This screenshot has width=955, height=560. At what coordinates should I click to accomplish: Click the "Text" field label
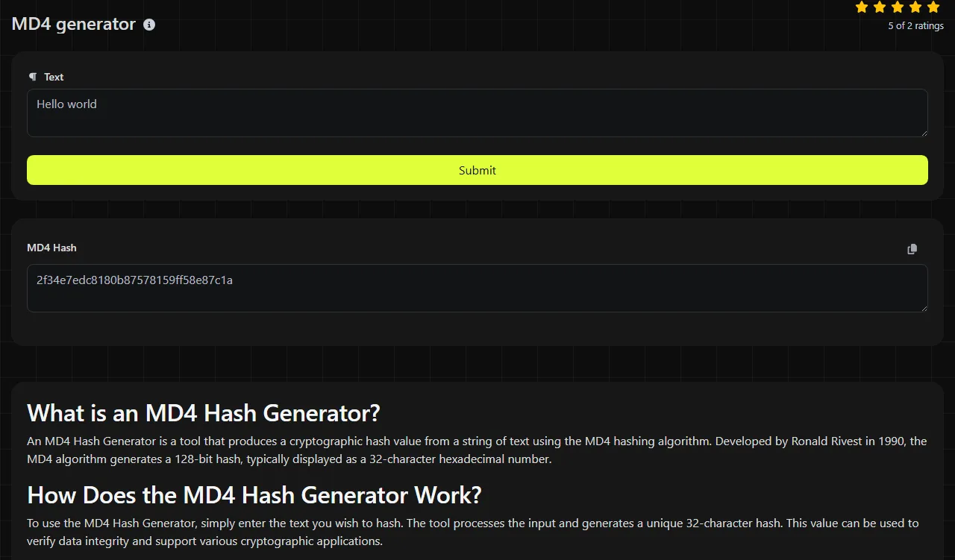pos(54,77)
